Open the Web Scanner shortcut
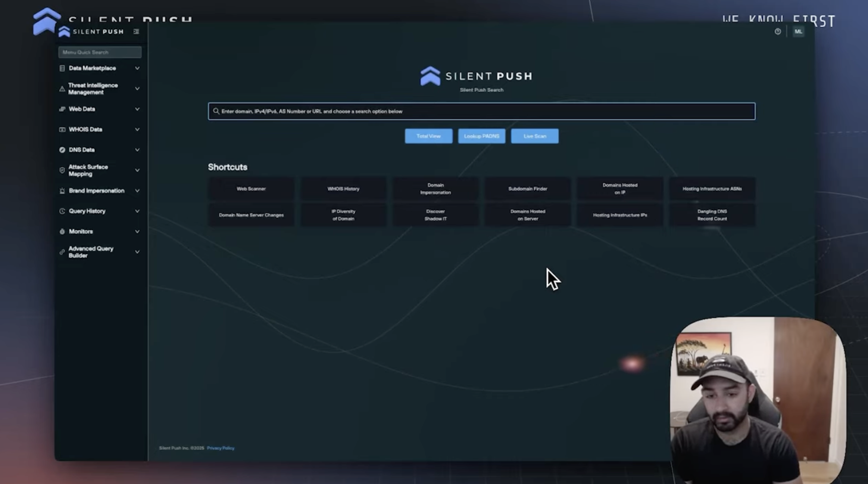Image resolution: width=868 pixels, height=484 pixels. [x=251, y=189]
